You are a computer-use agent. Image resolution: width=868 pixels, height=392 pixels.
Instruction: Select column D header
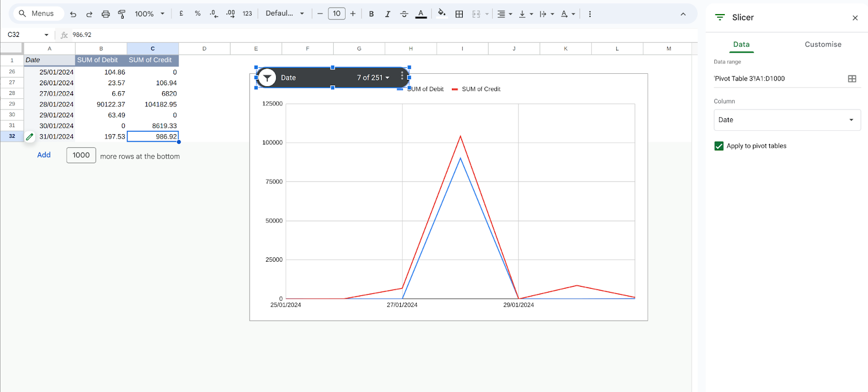pos(205,49)
